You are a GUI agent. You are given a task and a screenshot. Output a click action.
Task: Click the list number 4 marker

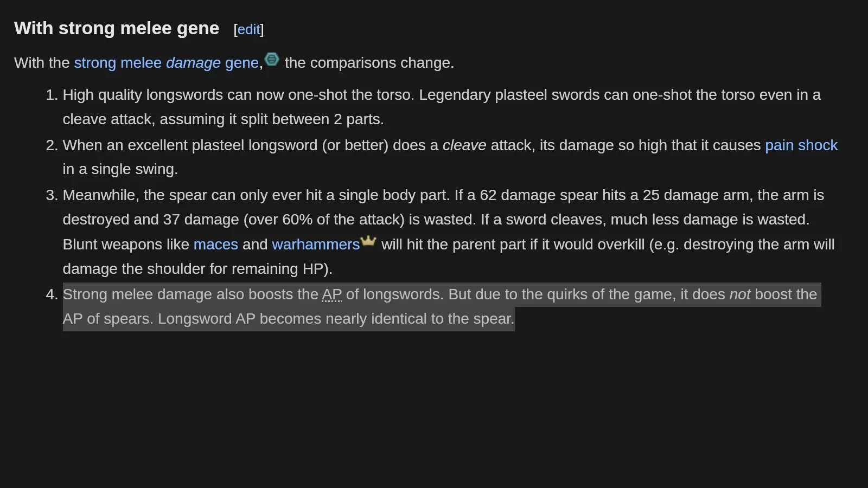click(52, 294)
